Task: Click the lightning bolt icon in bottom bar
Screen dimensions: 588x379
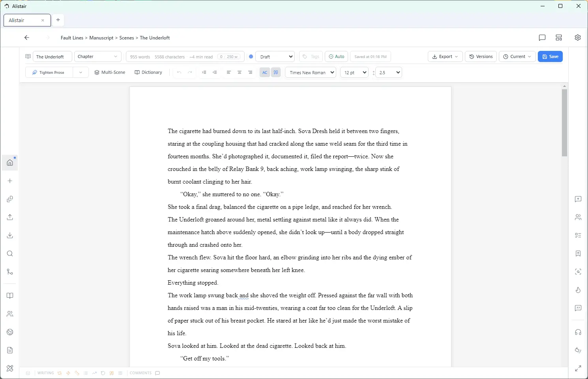Action: [x=68, y=373]
